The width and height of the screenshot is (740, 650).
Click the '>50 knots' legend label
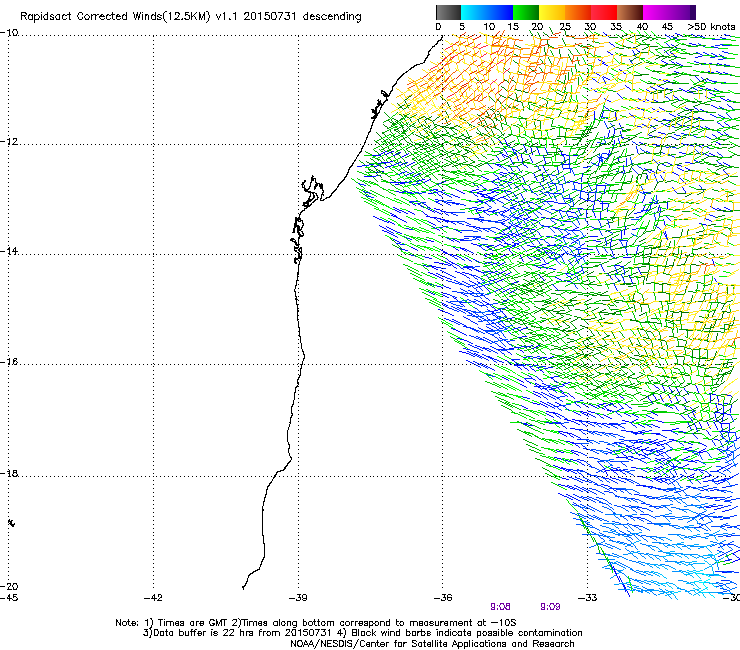[x=711, y=27]
